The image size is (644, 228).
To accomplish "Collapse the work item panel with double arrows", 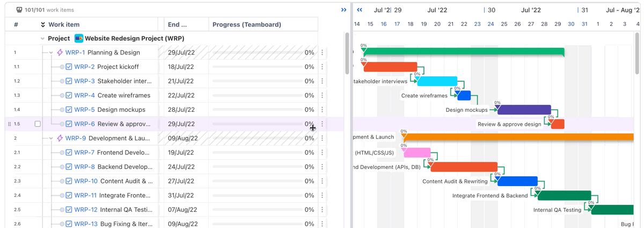I will tap(343, 10).
